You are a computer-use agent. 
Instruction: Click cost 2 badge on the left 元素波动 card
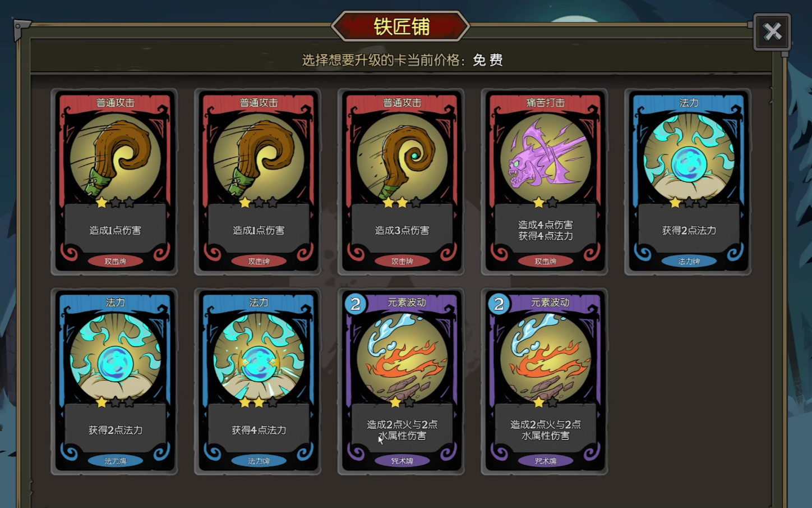tap(355, 304)
